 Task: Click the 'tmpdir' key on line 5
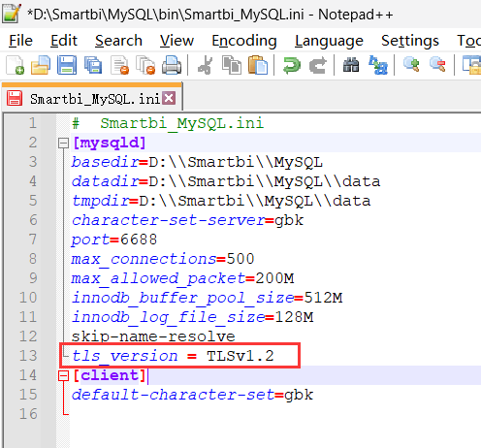click(x=101, y=201)
